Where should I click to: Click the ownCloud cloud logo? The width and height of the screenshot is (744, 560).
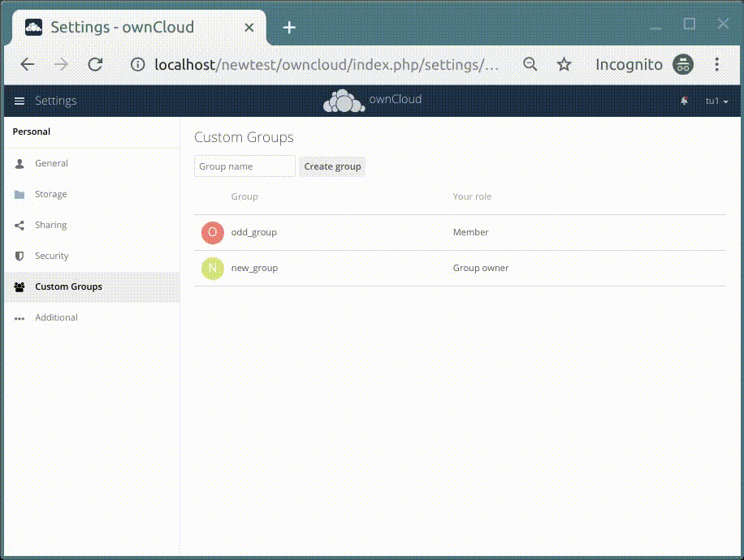344,101
